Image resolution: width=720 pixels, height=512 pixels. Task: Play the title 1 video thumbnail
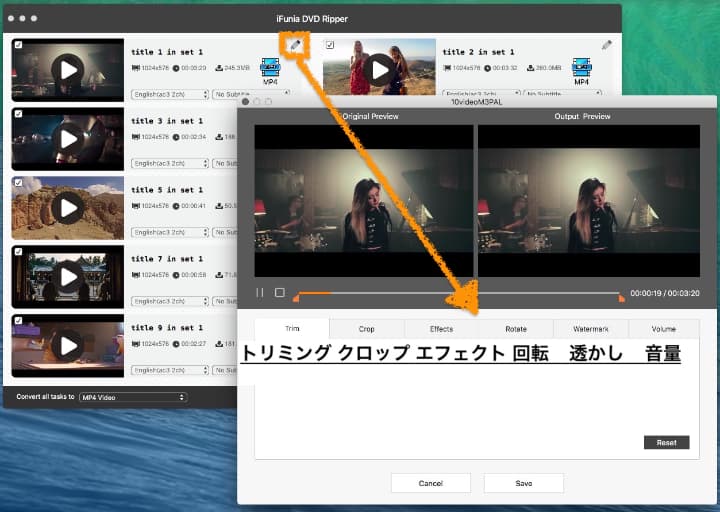pyautogui.click(x=67, y=69)
